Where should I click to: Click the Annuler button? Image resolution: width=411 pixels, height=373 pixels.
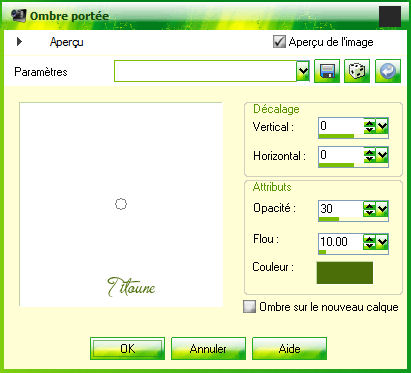pyautogui.click(x=208, y=349)
